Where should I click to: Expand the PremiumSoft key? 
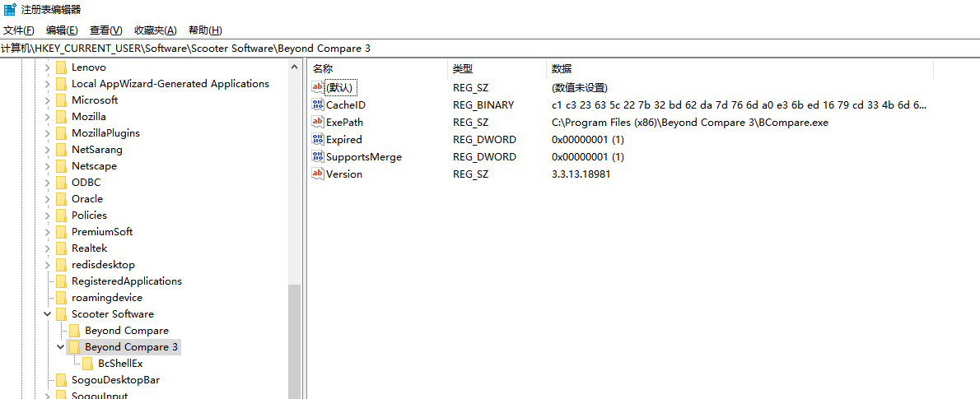click(47, 232)
